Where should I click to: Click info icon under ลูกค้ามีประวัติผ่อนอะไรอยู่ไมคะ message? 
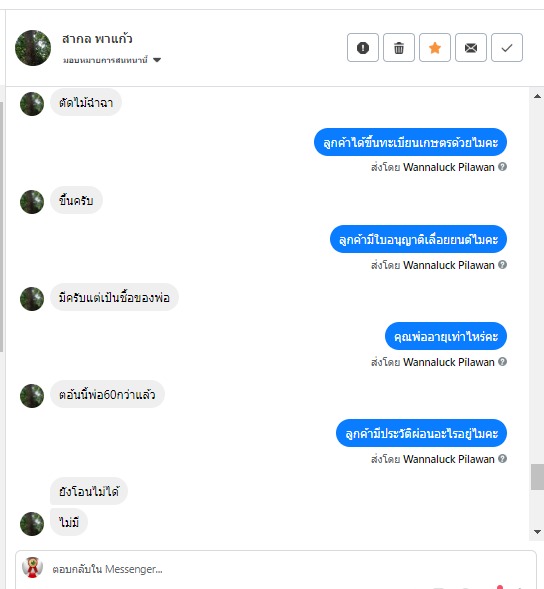502,458
